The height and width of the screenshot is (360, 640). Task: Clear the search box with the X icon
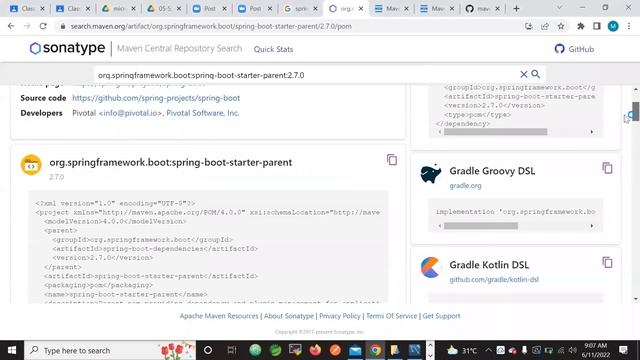pyautogui.click(x=524, y=74)
